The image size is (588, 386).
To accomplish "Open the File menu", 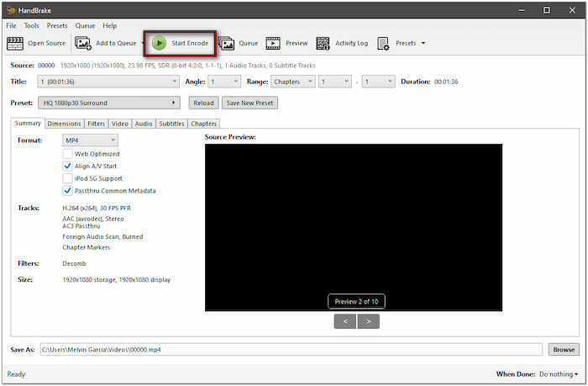I will tap(11, 25).
